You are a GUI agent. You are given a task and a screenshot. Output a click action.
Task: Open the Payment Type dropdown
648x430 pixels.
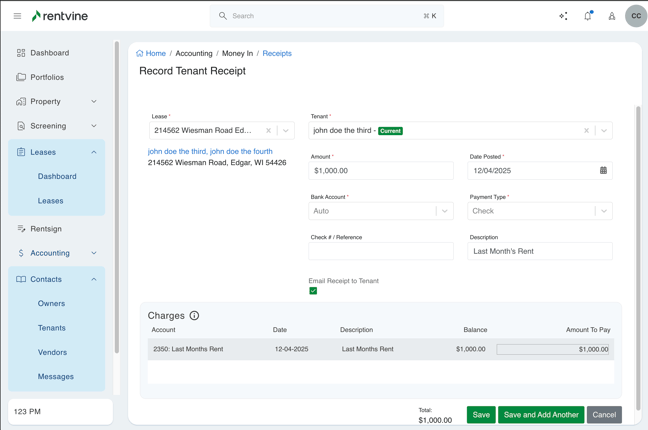coord(603,211)
